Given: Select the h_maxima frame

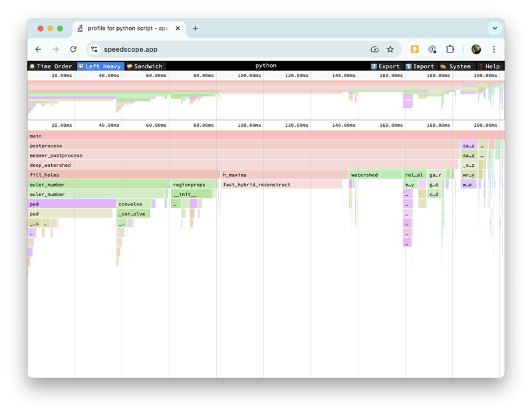Looking at the screenshot, I should [x=285, y=175].
